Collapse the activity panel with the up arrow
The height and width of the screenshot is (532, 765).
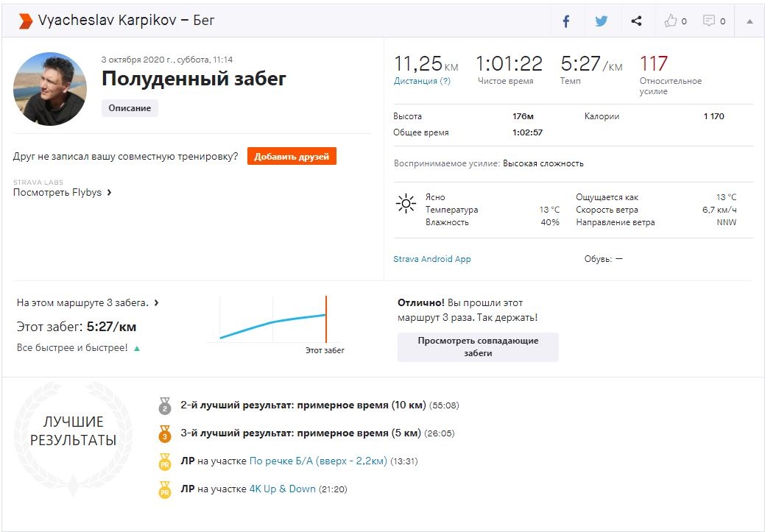[x=750, y=21]
